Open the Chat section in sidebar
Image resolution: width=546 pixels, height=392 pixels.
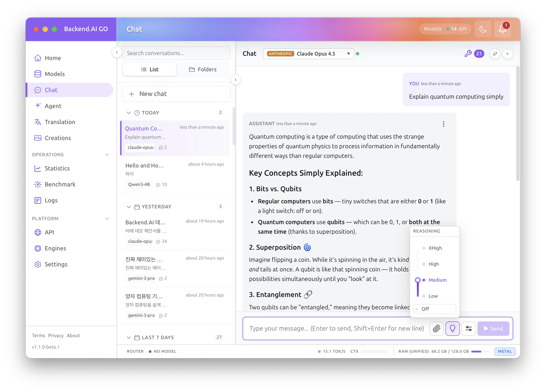point(51,90)
